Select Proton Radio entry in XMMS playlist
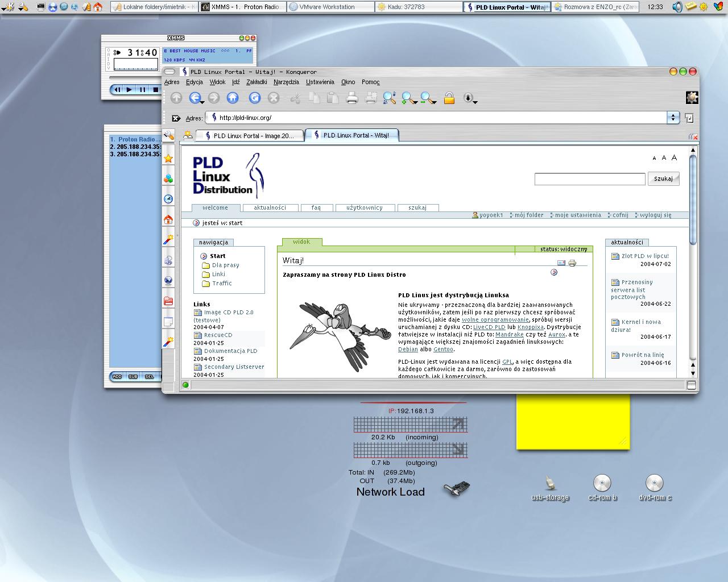Screen dimensions: 728x582 [x=135, y=139]
